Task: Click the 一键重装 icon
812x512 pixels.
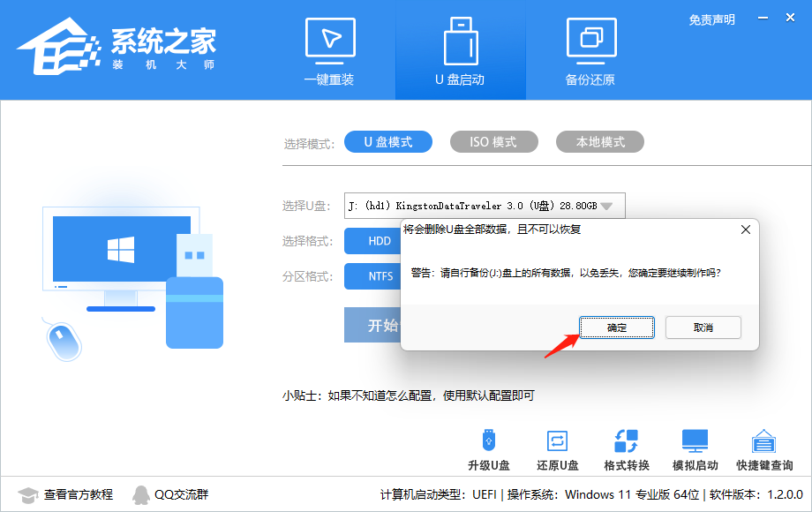Action: 329,49
